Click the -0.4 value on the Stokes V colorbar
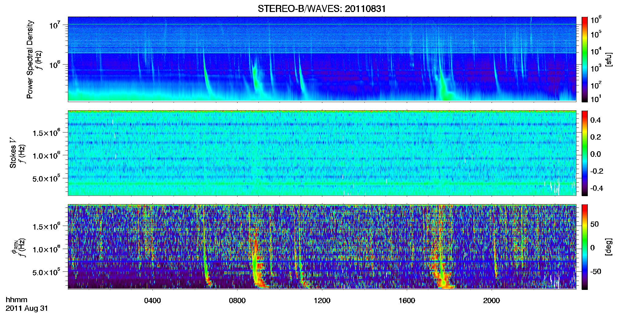The width and height of the screenshot is (644, 332). [597, 188]
